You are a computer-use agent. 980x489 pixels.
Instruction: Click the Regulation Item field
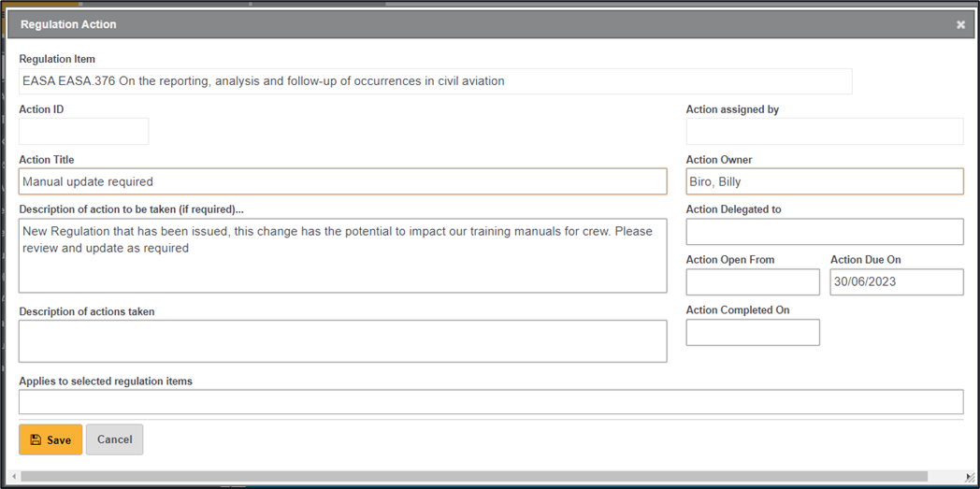pos(435,81)
